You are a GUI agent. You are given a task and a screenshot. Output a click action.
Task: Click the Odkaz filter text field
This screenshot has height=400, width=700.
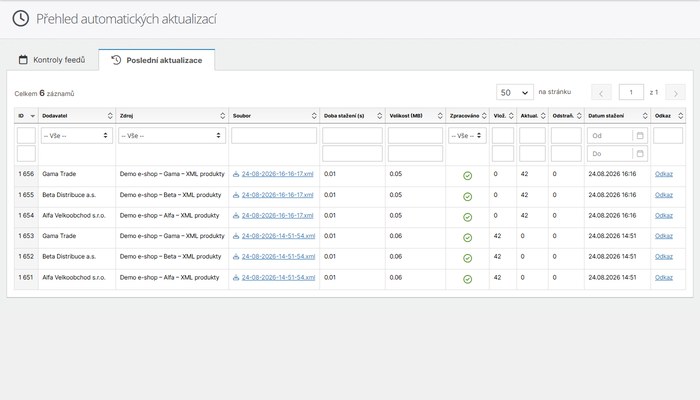(x=668, y=135)
